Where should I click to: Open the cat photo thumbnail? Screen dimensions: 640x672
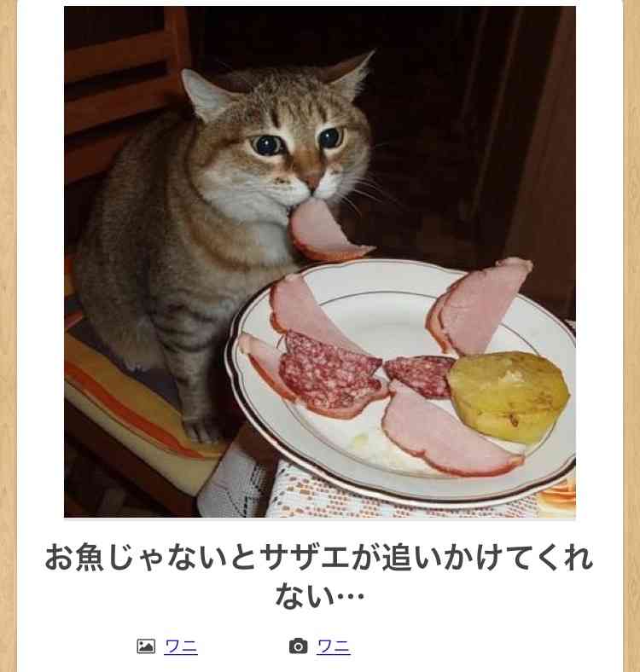[x=320, y=262]
